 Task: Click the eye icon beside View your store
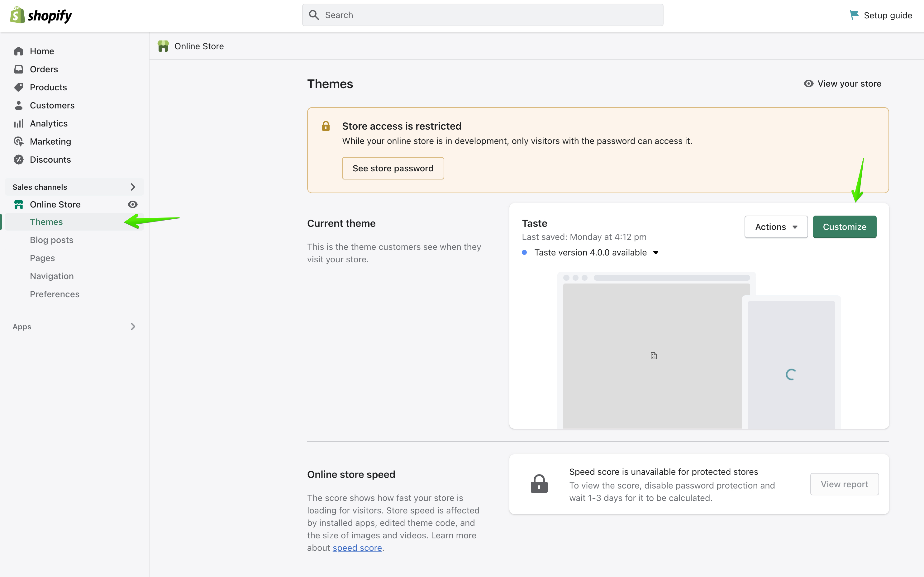pyautogui.click(x=808, y=83)
